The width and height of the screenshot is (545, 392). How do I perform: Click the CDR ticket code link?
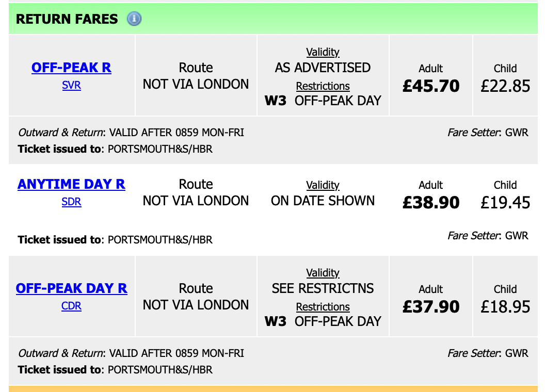[71, 306]
